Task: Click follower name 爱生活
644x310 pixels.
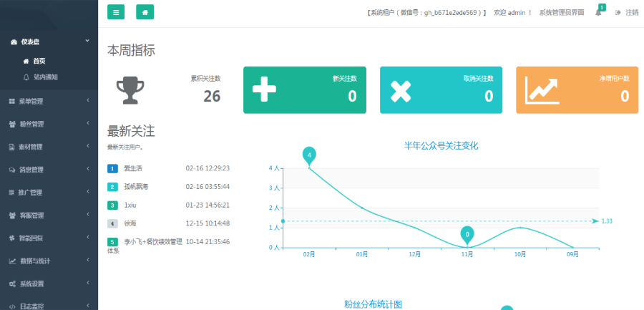Action: click(x=133, y=168)
